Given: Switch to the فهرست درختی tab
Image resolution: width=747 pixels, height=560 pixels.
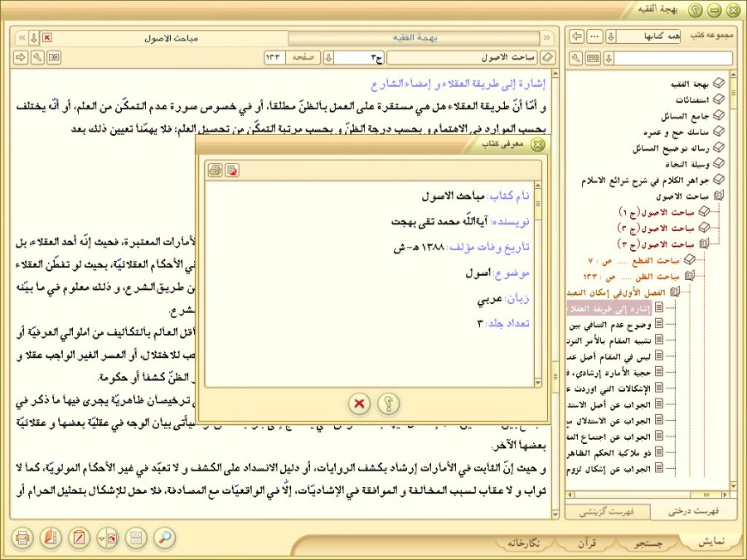Looking at the screenshot, I should 692,511.
